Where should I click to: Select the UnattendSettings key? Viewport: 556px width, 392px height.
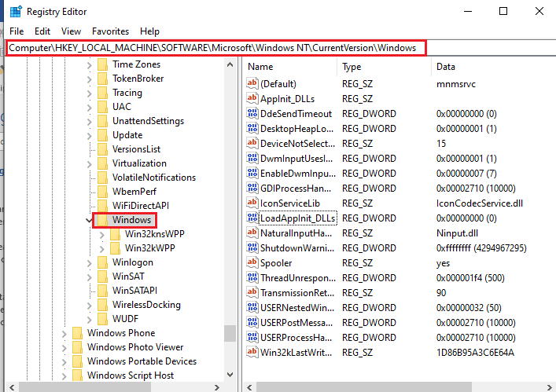[x=148, y=121]
